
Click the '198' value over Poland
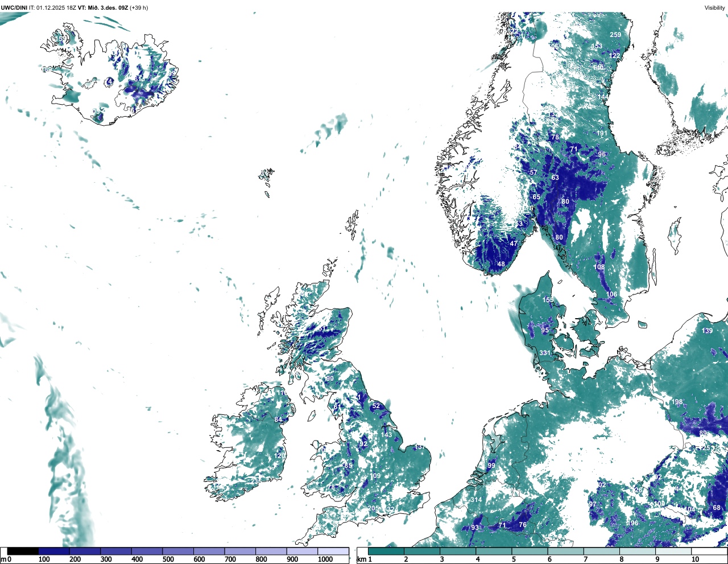pos(677,402)
